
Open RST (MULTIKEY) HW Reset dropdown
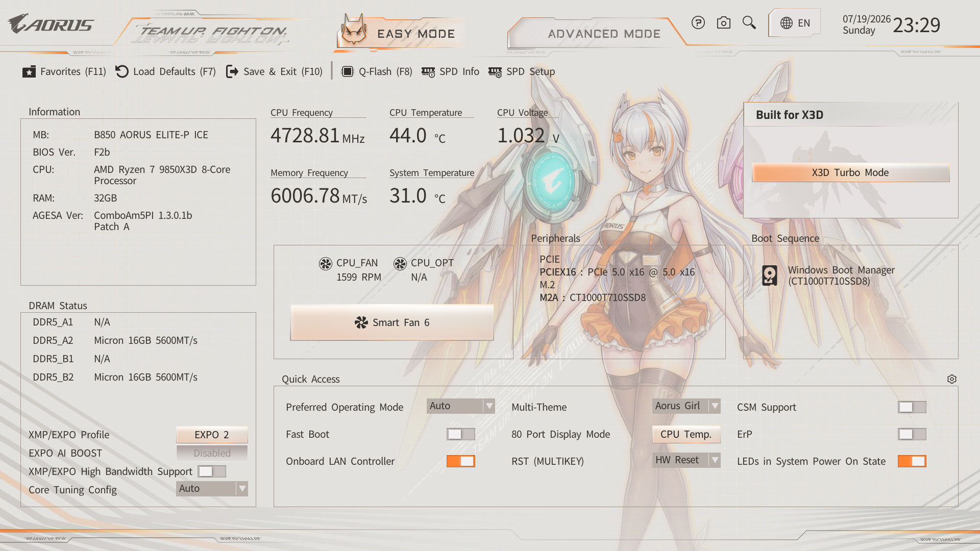686,460
